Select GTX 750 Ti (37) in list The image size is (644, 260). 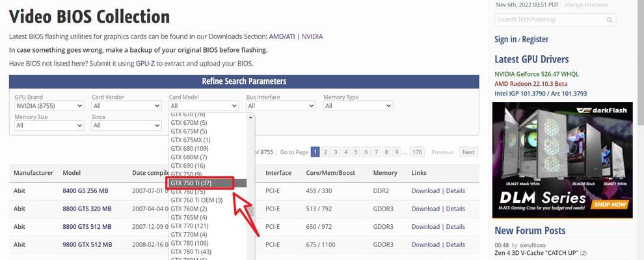208,183
